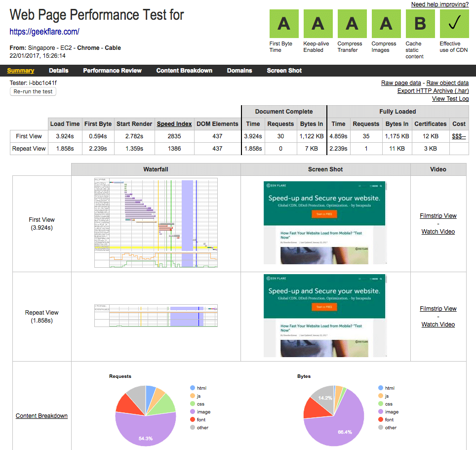476x450 pixels.
Task: Open Filmstrip View for Repeat View
Action: click(437, 308)
